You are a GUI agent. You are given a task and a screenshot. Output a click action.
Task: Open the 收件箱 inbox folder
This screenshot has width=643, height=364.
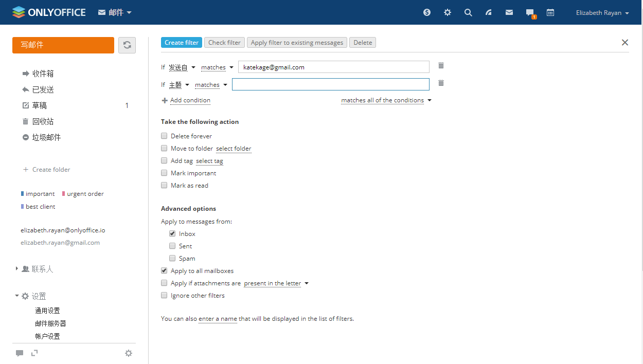coord(43,74)
